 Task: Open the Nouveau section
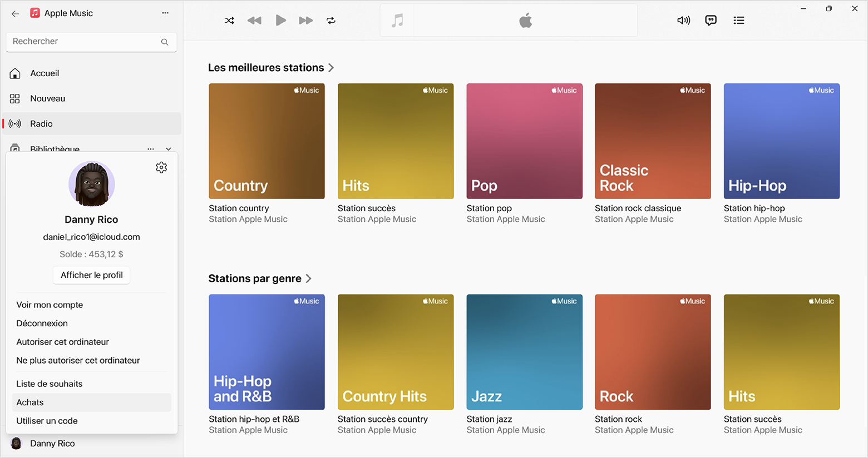click(x=92, y=98)
